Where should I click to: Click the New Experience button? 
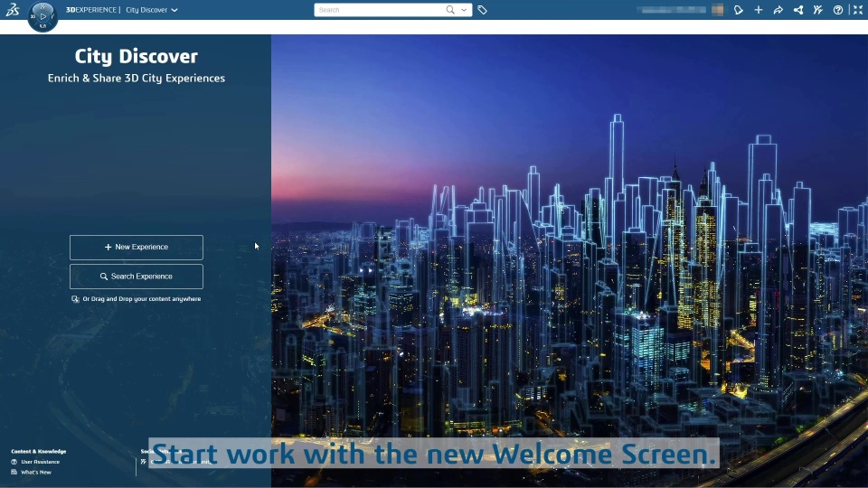tap(137, 248)
